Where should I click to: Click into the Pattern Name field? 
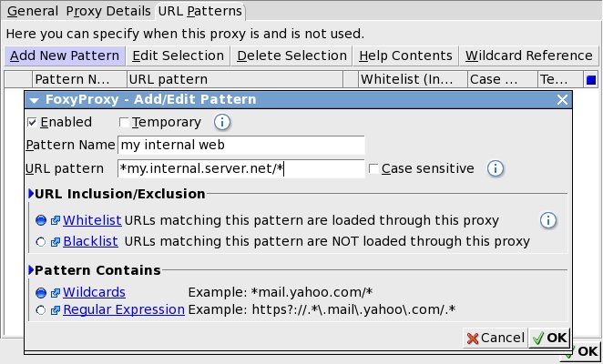[x=241, y=145]
